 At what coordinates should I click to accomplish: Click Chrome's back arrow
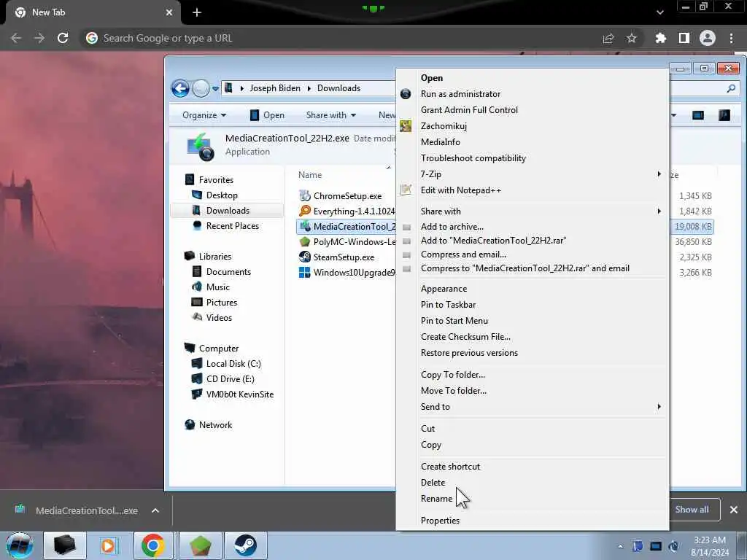pos(16,38)
